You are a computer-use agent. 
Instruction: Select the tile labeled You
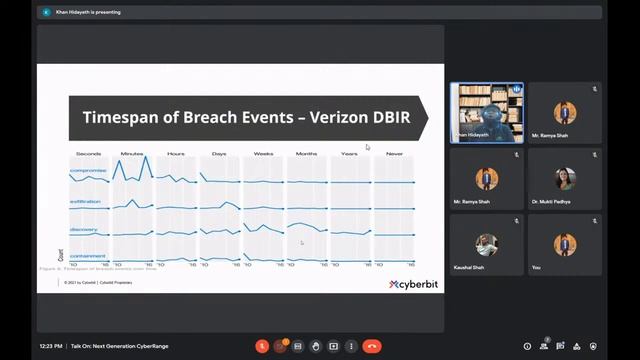565,245
